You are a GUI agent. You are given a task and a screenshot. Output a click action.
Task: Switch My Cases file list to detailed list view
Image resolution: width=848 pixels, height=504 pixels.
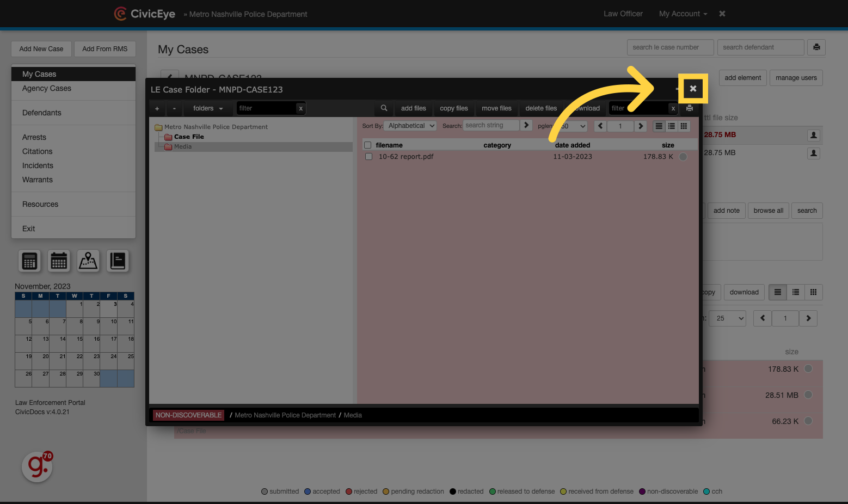pos(796,292)
